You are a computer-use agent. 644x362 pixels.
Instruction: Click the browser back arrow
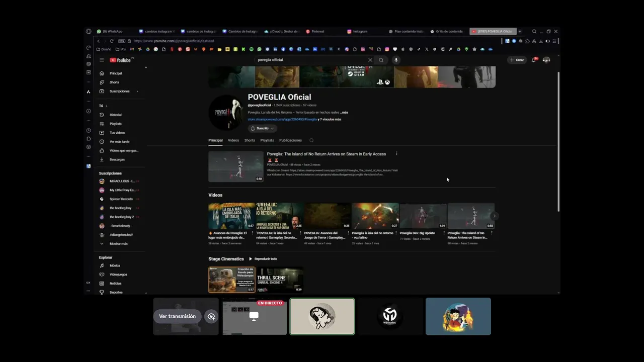(x=98, y=41)
